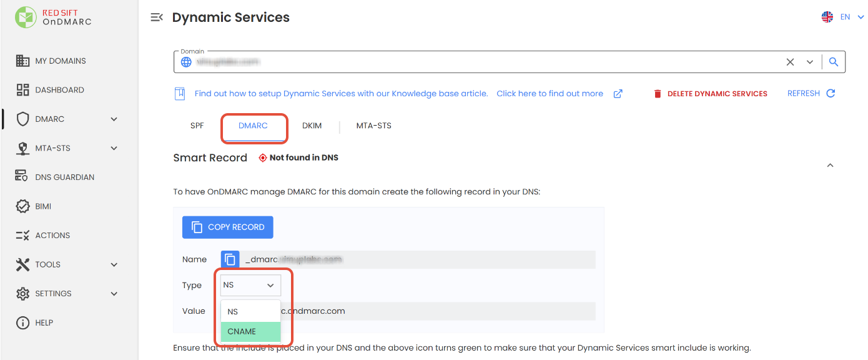Click the Refresh button
The width and height of the screenshot is (868, 360).
pyautogui.click(x=811, y=94)
